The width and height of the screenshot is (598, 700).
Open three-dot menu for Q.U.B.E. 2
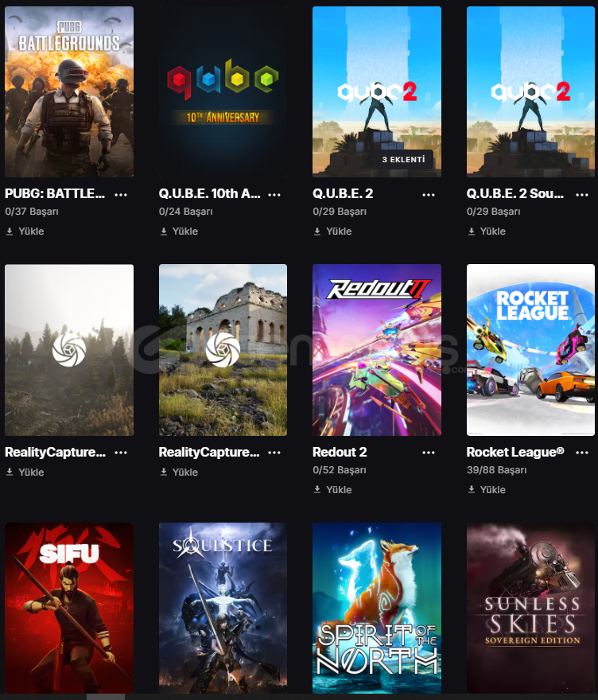[429, 195]
